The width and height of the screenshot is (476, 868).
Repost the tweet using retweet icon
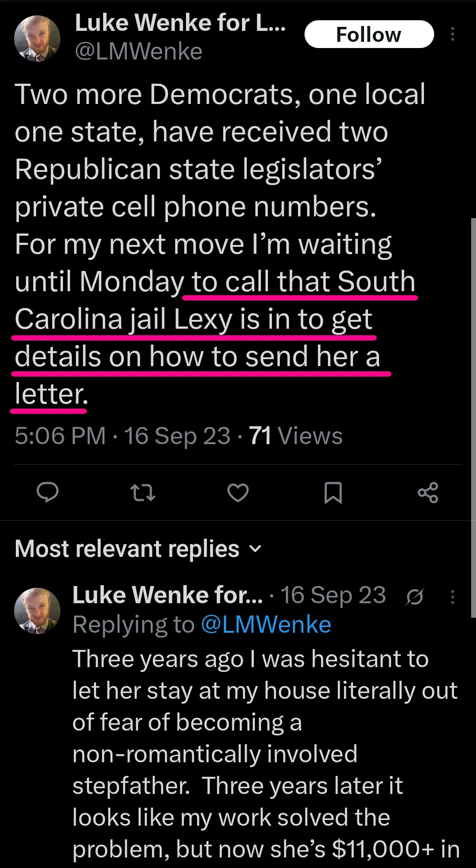(x=143, y=493)
